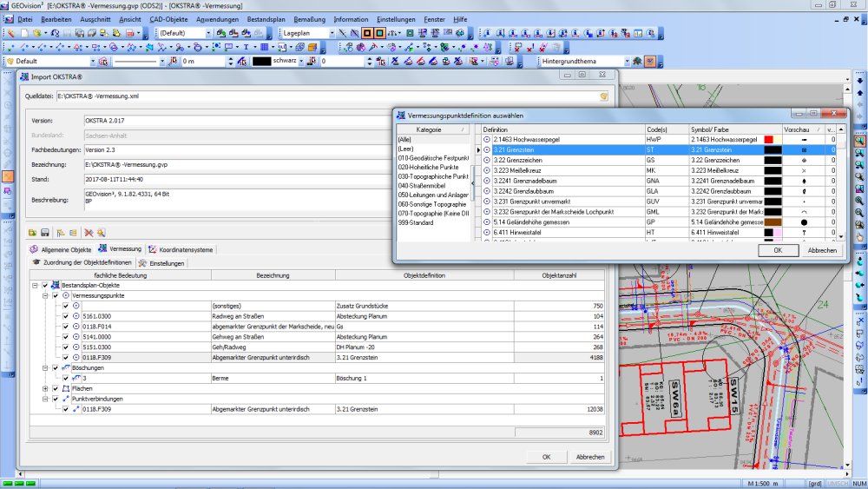Toggle checkbox for row 0118.F014
This screenshot has width=868, height=489.
(x=66, y=327)
